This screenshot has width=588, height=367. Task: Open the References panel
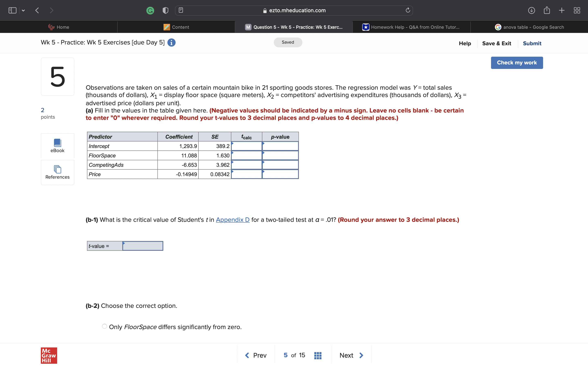57,172
